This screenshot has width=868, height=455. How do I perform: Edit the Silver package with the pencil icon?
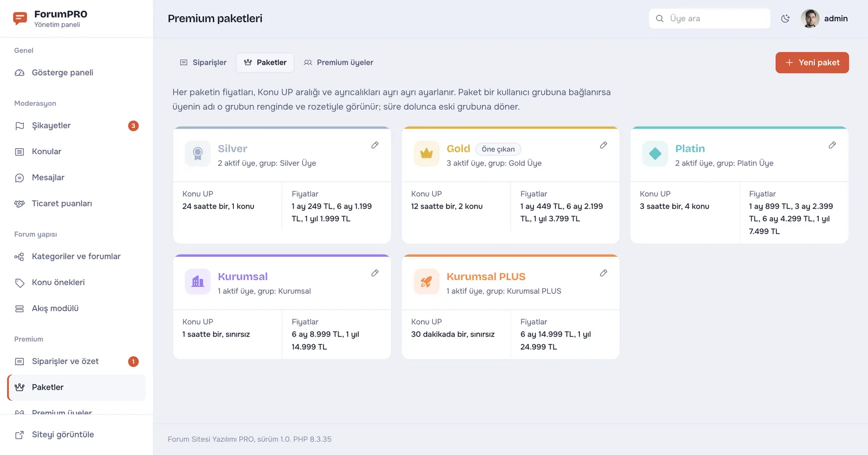[375, 145]
